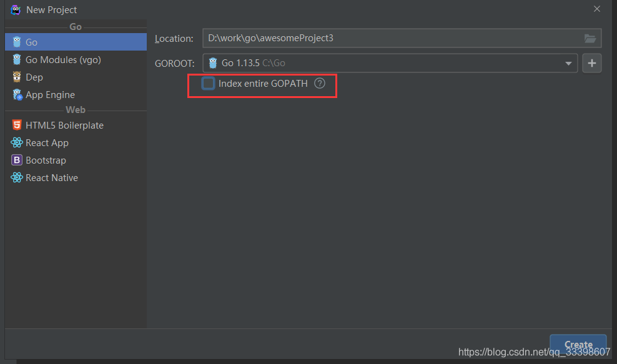
Task: Open the GOROOT Go 1.13.5 combo box
Action: click(x=387, y=64)
